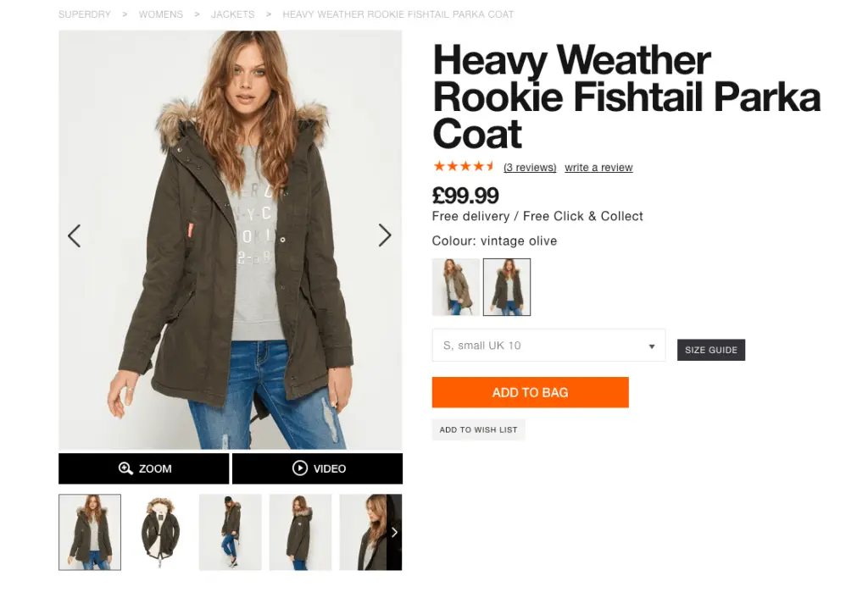This screenshot has height=609, width=868.
Task: Go to Superdry breadcrumb
Action: point(85,14)
